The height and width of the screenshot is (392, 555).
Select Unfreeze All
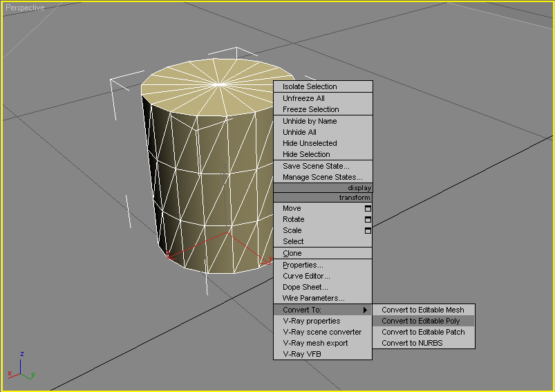(323, 98)
